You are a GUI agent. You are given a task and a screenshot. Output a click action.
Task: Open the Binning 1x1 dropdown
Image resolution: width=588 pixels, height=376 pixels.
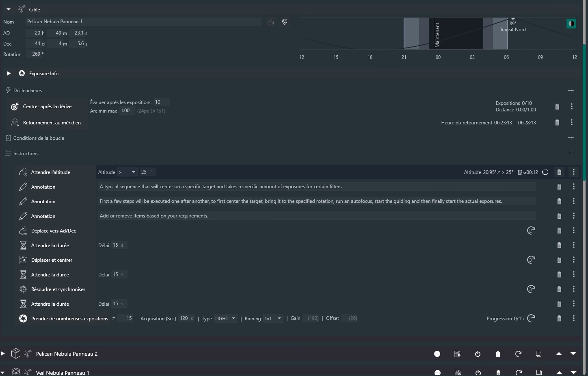click(273, 318)
